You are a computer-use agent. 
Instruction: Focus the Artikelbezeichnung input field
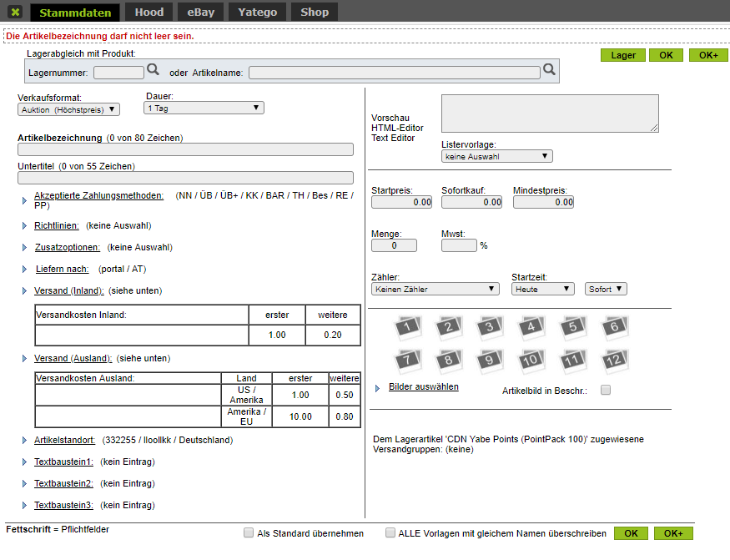[185, 149]
